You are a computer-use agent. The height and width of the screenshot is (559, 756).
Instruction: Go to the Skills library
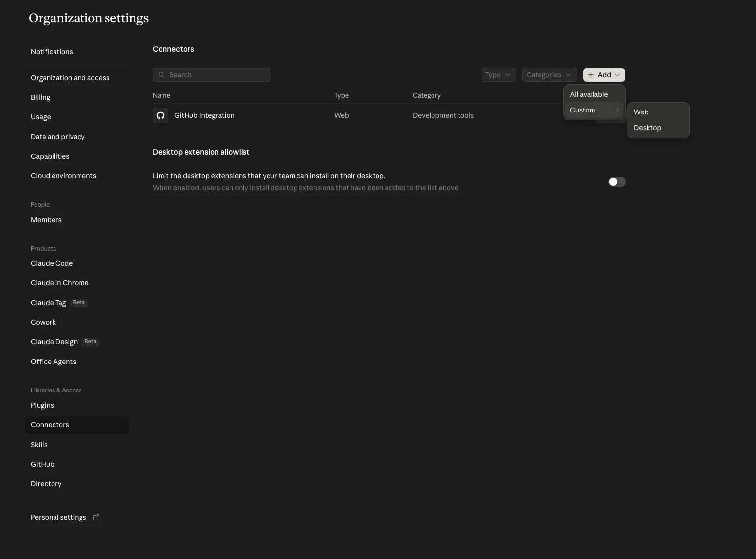[x=77, y=445]
